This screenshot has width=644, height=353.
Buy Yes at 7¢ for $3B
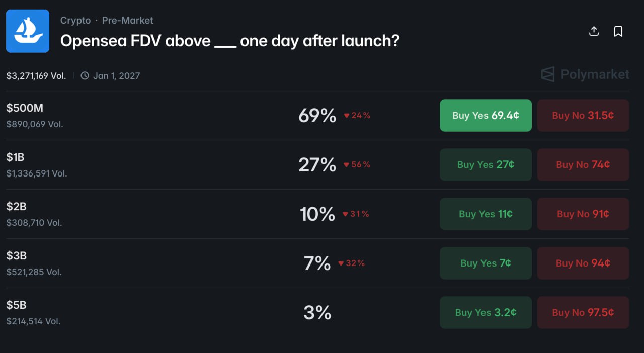pyautogui.click(x=486, y=263)
